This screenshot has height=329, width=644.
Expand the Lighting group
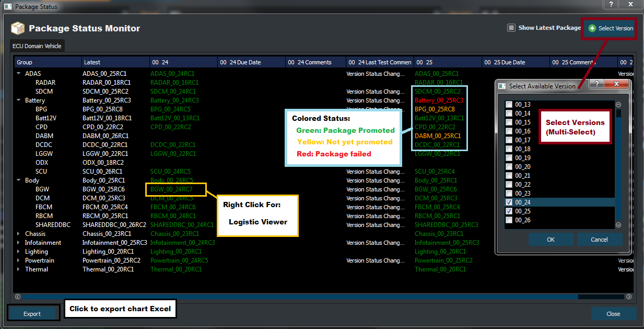[x=19, y=252]
